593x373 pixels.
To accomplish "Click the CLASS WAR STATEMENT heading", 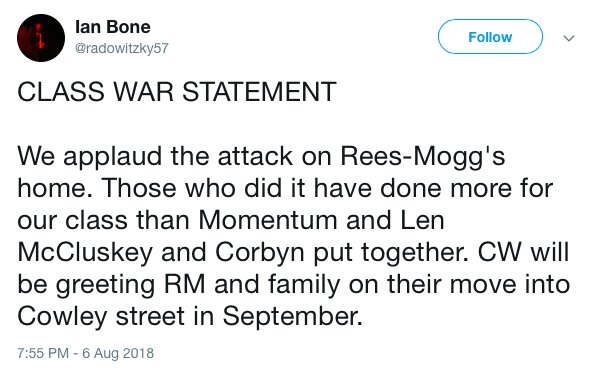I will [x=177, y=92].
